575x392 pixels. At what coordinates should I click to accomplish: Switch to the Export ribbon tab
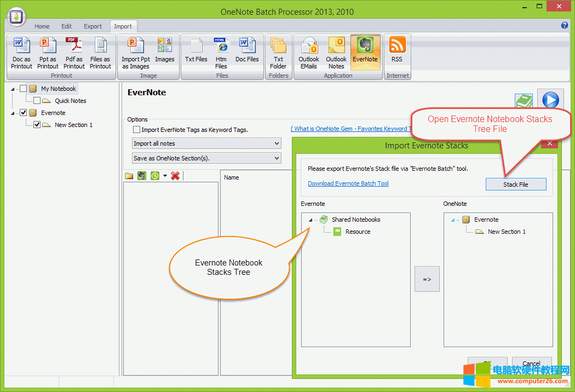[x=93, y=26]
